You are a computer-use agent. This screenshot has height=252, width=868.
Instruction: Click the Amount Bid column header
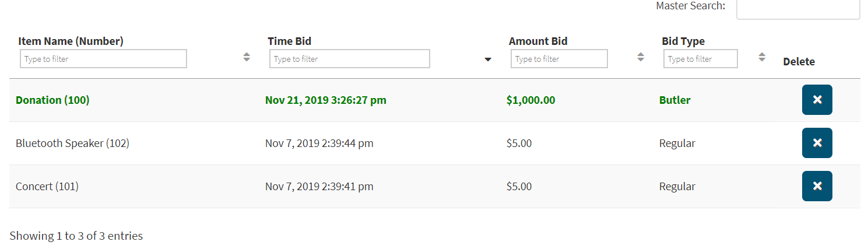click(537, 41)
